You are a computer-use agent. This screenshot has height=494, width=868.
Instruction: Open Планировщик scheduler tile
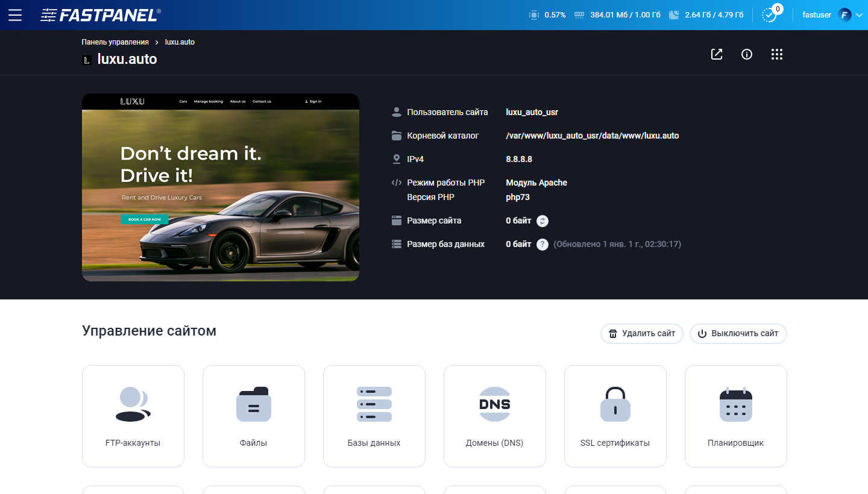click(x=736, y=416)
